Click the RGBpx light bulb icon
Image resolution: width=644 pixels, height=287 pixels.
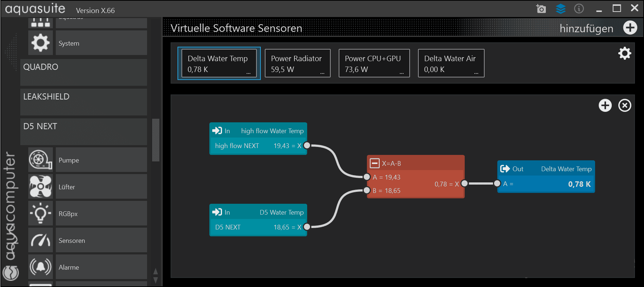point(41,213)
